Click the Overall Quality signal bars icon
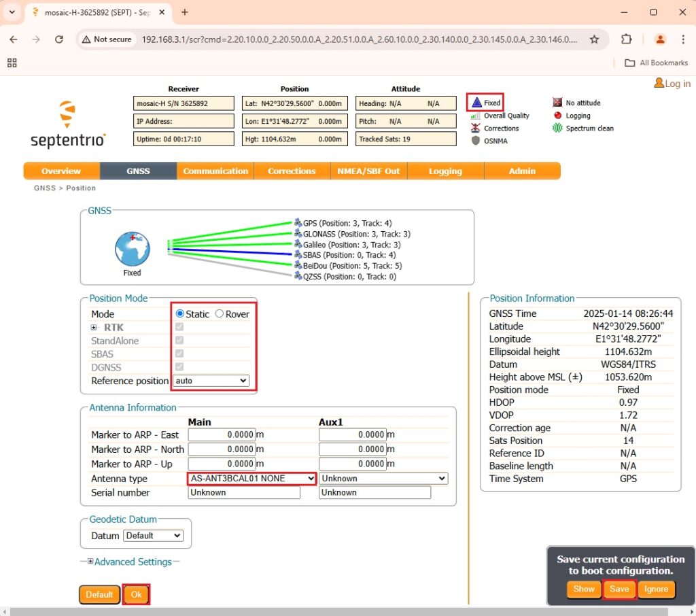This screenshot has height=616, width=696. (475, 116)
